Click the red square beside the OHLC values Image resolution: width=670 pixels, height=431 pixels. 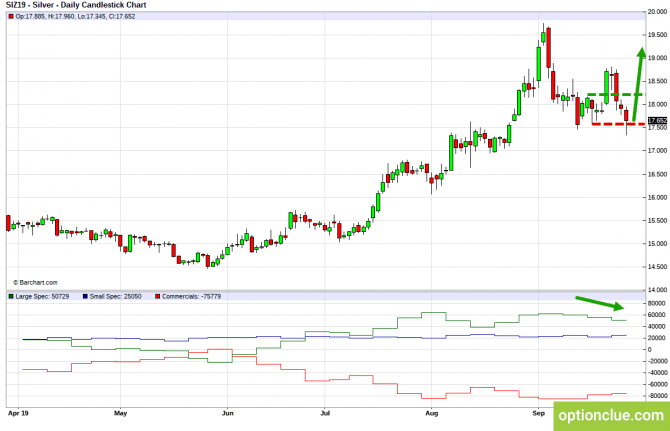point(11,17)
